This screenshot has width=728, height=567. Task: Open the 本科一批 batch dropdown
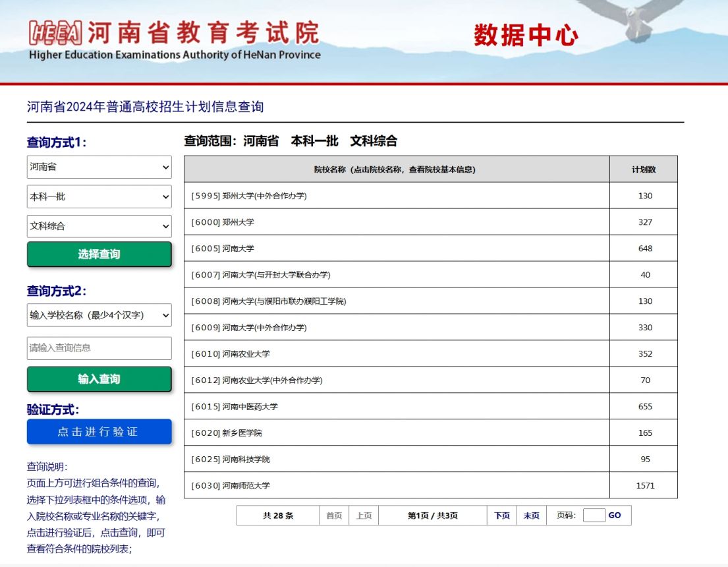(x=99, y=196)
